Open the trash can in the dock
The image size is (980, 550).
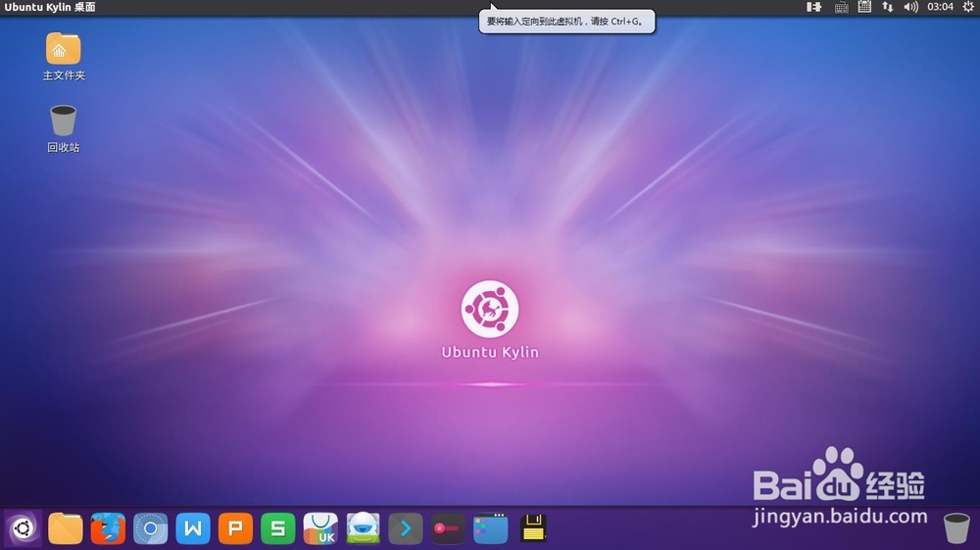coord(956,528)
